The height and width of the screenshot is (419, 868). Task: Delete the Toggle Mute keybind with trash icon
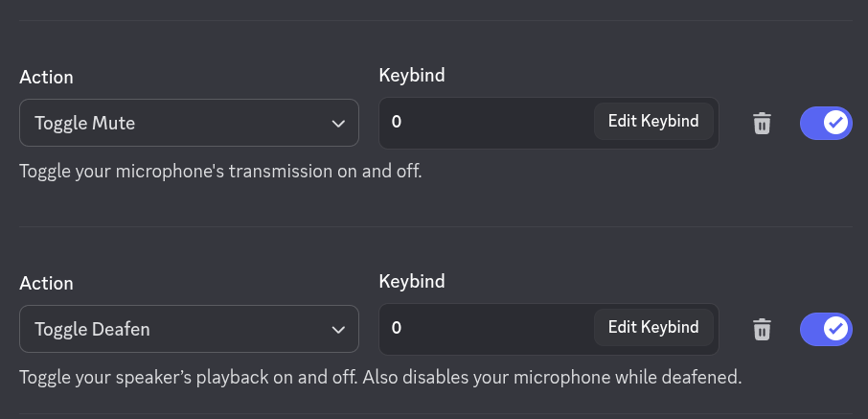(x=762, y=123)
